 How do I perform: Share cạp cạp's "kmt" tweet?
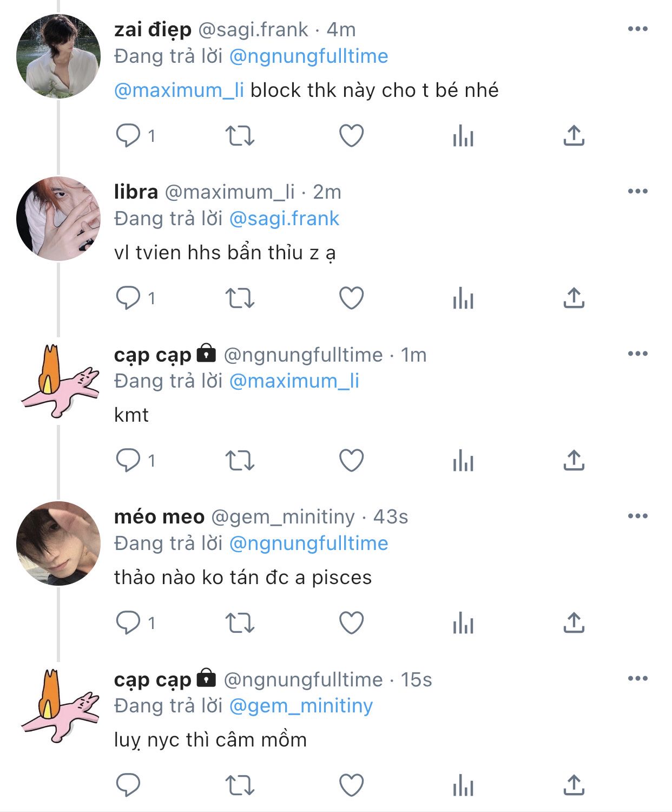574,461
